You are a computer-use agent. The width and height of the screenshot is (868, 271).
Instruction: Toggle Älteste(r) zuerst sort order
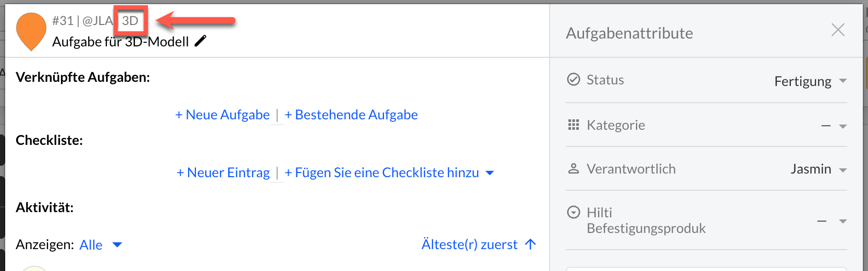[x=469, y=244]
